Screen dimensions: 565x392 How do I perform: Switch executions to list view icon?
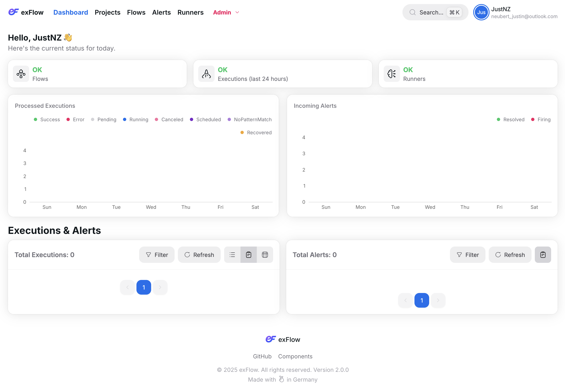pos(232,255)
